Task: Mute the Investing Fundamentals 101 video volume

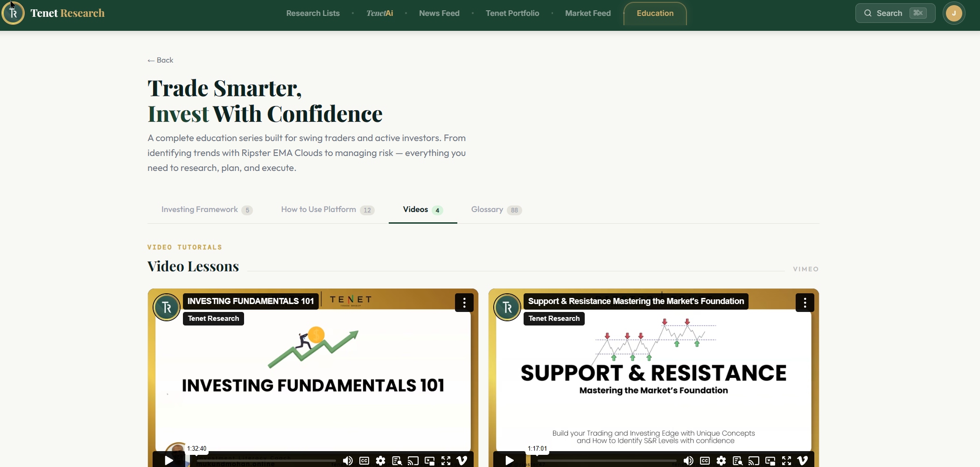Action: click(348, 461)
